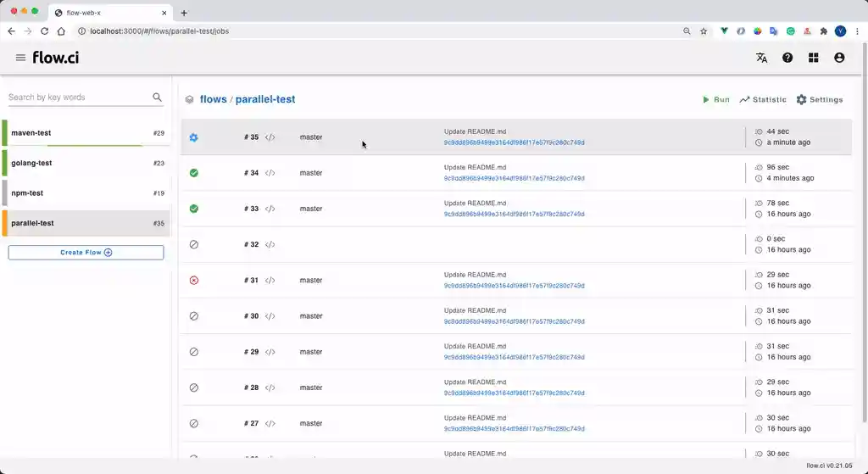Click the grid apps icon in header
Screen dimensions: 868x474
pyautogui.click(x=814, y=58)
